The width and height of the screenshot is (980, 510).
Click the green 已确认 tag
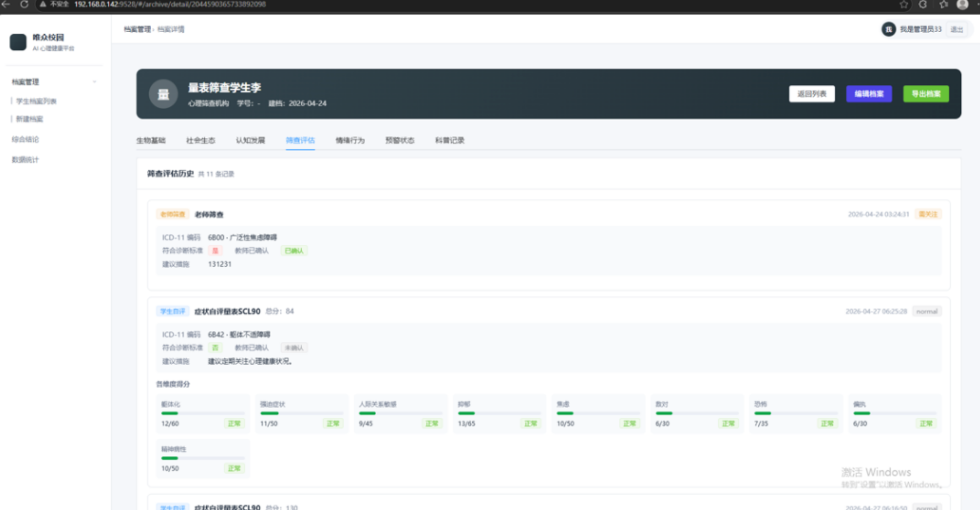(x=294, y=251)
